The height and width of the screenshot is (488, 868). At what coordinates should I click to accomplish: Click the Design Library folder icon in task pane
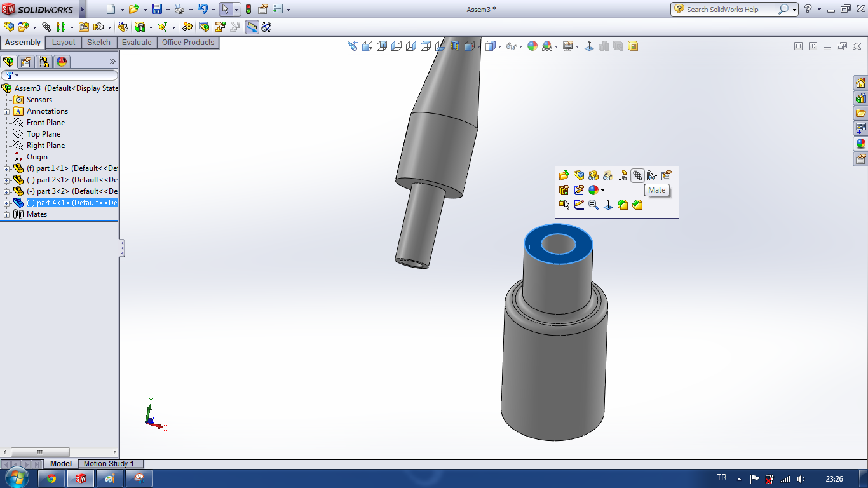tap(860, 98)
